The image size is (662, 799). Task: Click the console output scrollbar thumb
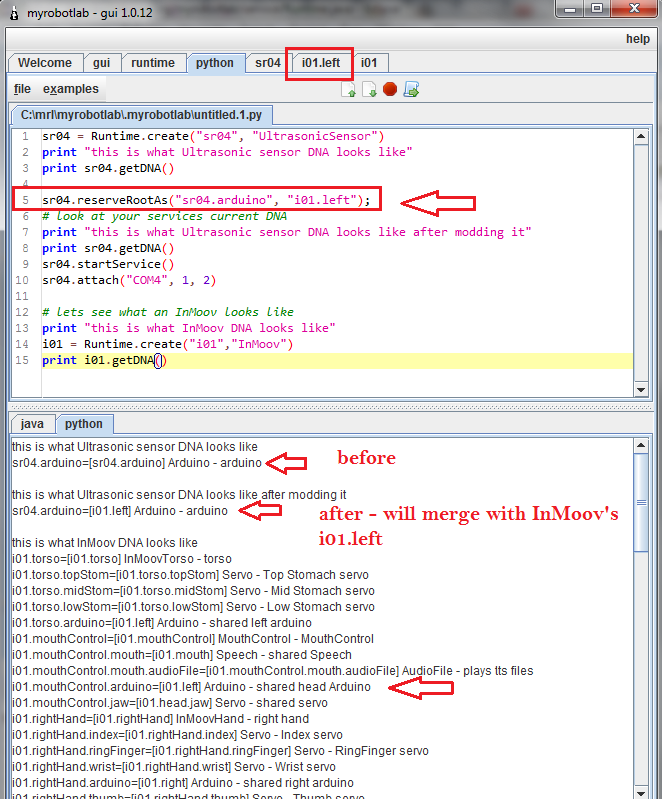click(x=641, y=502)
